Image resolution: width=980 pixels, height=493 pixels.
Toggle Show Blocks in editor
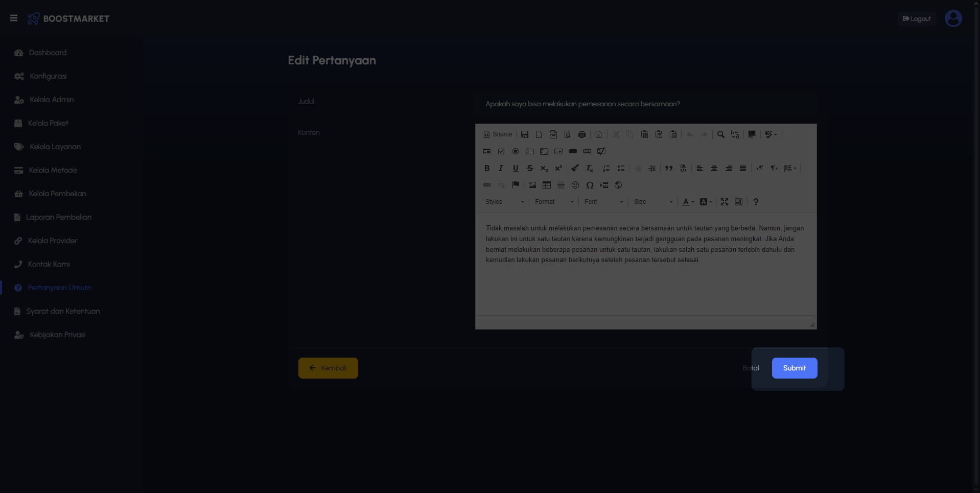click(x=739, y=202)
